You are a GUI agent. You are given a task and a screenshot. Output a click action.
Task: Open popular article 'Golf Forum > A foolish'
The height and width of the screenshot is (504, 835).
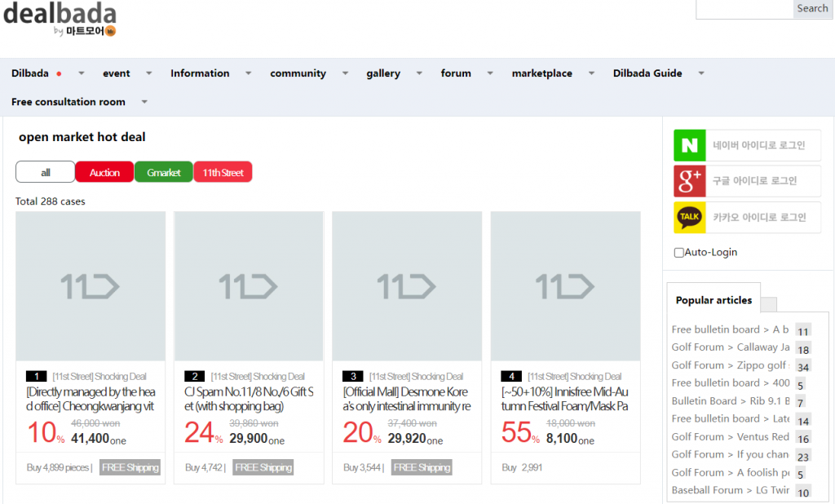point(730,472)
